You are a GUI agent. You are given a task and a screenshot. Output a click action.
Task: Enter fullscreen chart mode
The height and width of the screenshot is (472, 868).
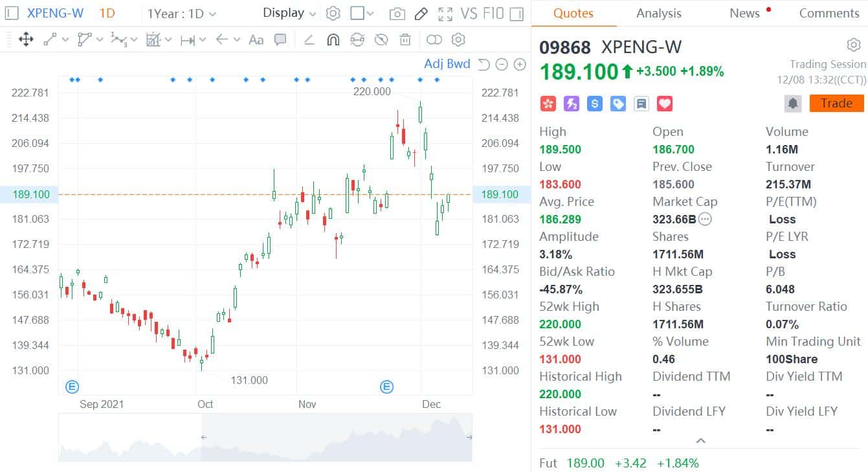click(445, 14)
